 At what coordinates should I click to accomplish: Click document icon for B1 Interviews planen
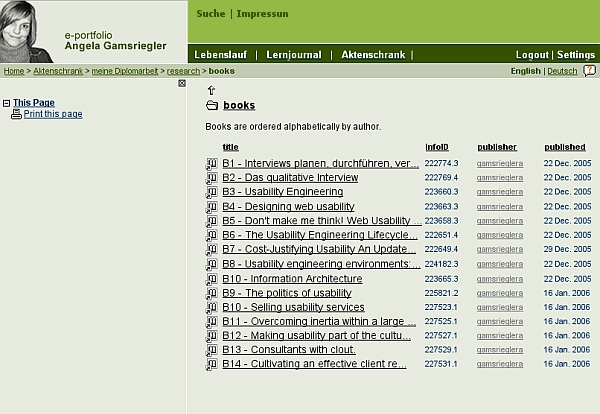[211, 163]
